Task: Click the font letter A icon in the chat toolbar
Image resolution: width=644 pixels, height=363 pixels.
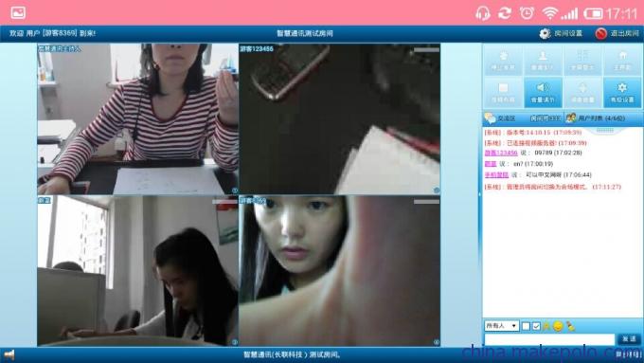Action: click(x=546, y=326)
